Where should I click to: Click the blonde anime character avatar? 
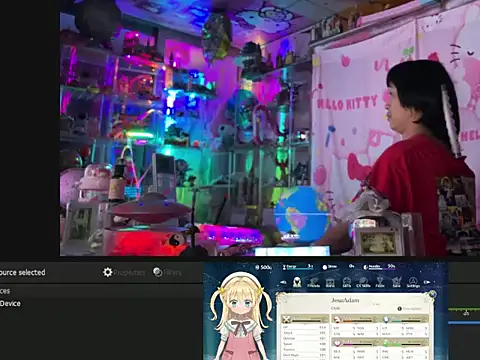tap(241, 317)
